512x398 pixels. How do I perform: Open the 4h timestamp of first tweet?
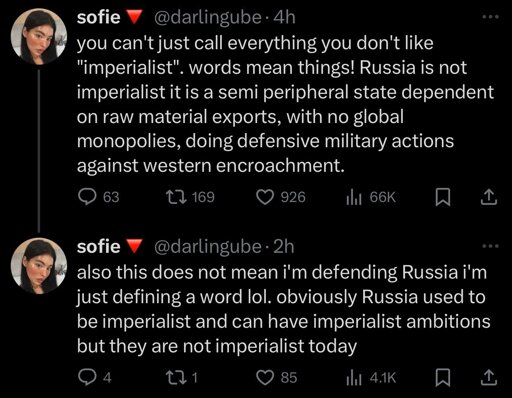(x=284, y=17)
